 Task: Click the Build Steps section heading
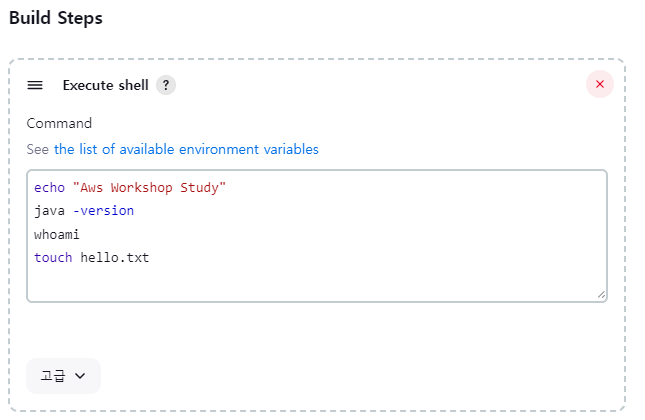(56, 18)
